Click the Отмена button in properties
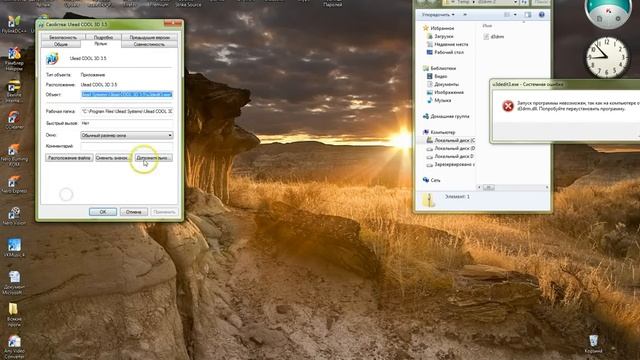This screenshot has width=640, height=360. click(133, 212)
